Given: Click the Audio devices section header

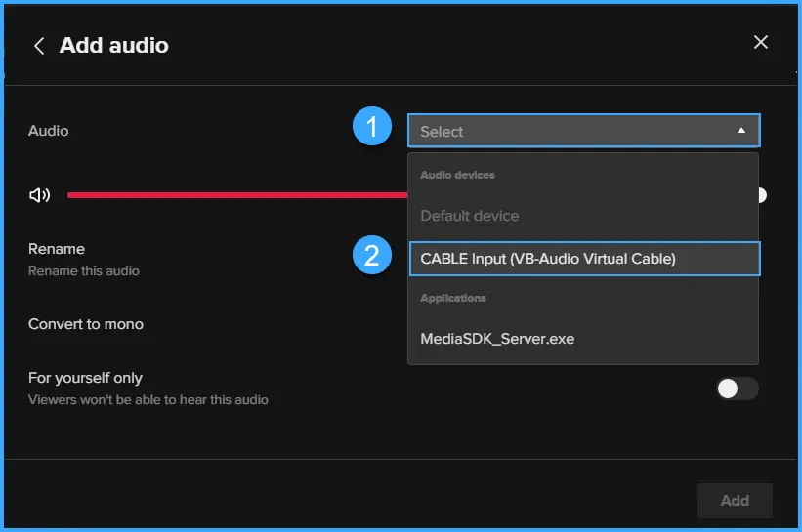Looking at the screenshot, I should [457, 175].
